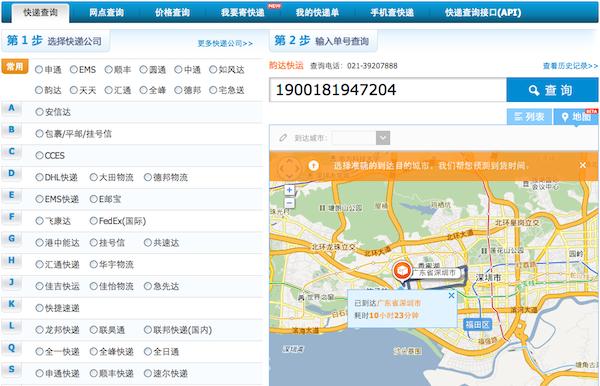Click 查看历史记录 link
The height and width of the screenshot is (386, 600).
570,66
